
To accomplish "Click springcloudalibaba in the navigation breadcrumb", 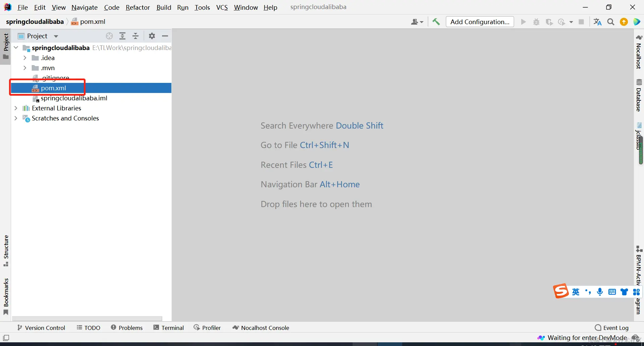I will tap(35, 21).
